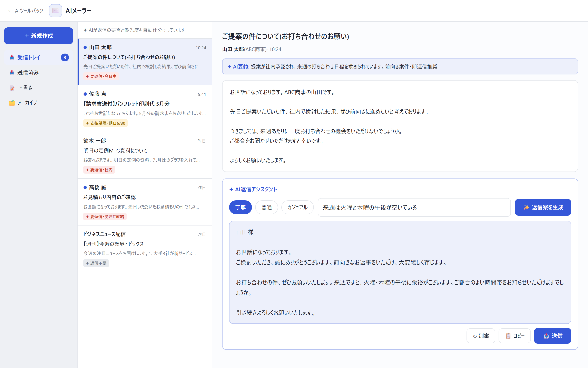Click the 支払処理・期日6/30 tag

[105, 123]
